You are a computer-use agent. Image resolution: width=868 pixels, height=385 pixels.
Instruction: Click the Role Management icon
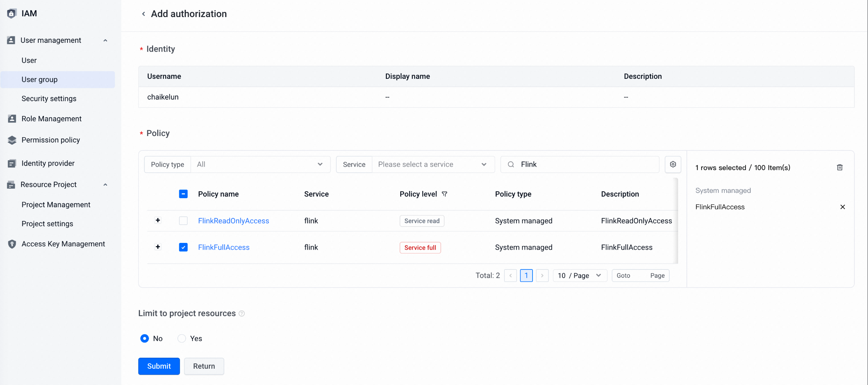click(12, 119)
